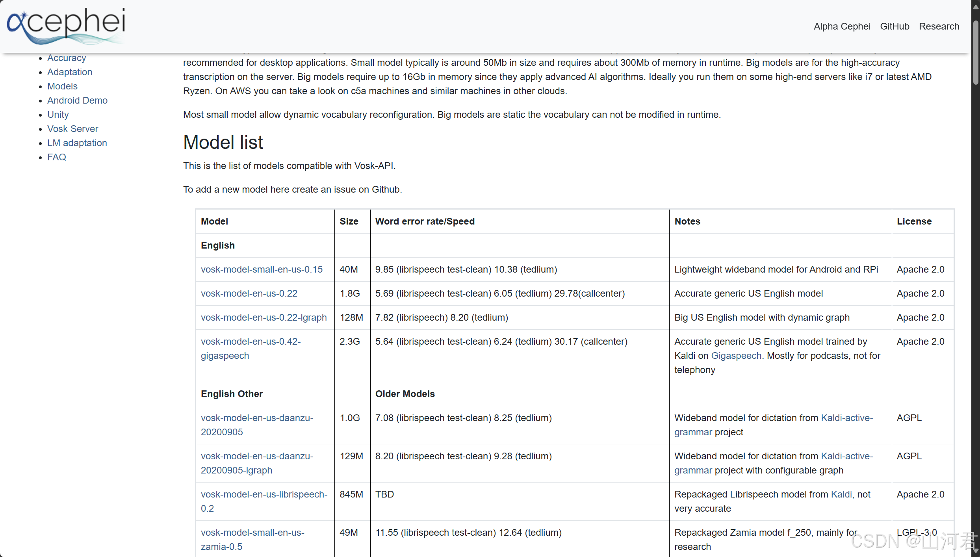Download vosk-model-en-us-0.22-lgraph model
Viewport: 980px width, 557px height.
pos(264,317)
